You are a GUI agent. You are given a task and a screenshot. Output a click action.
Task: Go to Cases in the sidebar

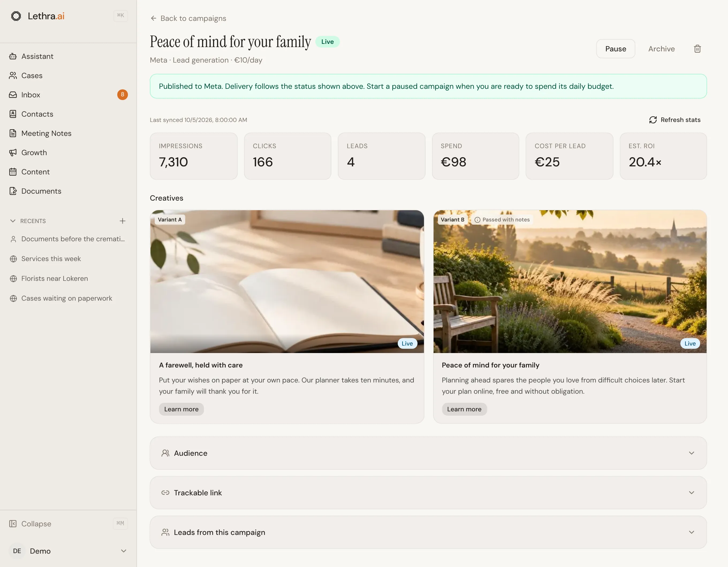[x=68, y=76]
